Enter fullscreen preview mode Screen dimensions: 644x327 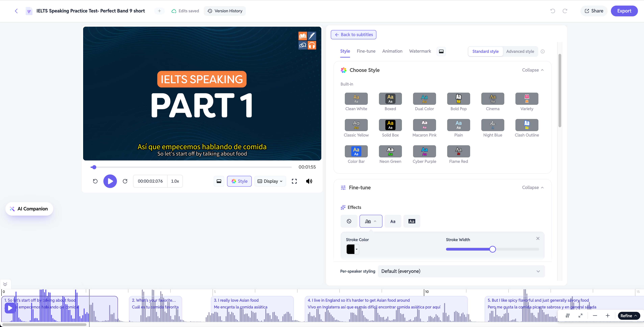tap(294, 181)
